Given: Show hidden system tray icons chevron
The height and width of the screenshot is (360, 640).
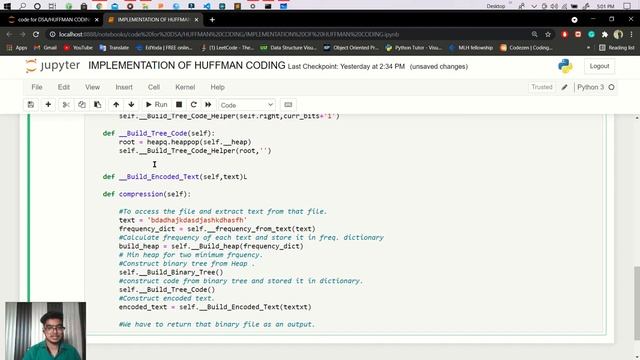Looking at the screenshot, I should pyautogui.click(x=533, y=6).
